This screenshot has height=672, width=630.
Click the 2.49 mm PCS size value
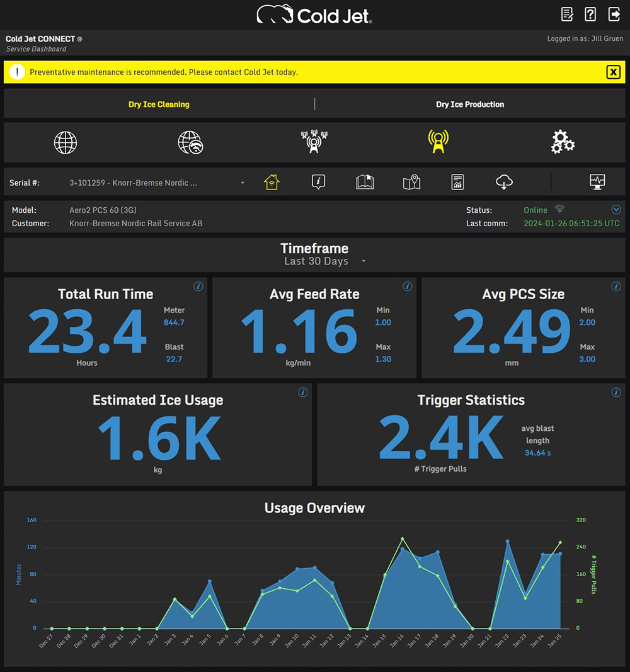pyautogui.click(x=512, y=332)
